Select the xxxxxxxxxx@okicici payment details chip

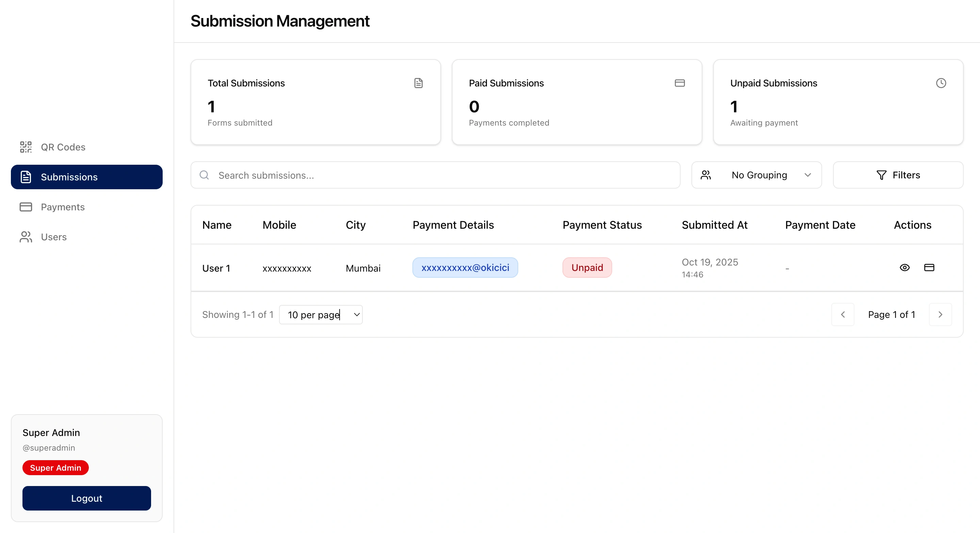click(x=465, y=268)
